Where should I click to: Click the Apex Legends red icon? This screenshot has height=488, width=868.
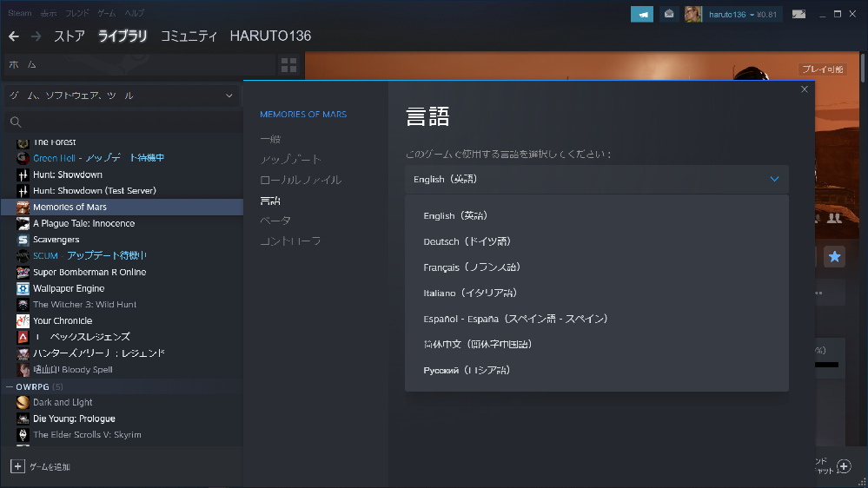[x=23, y=337]
